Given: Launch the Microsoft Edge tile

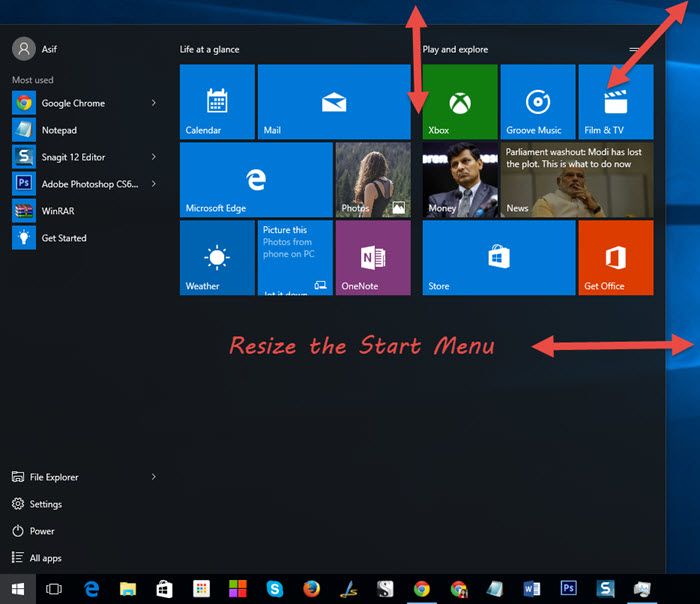Looking at the screenshot, I should [x=256, y=179].
